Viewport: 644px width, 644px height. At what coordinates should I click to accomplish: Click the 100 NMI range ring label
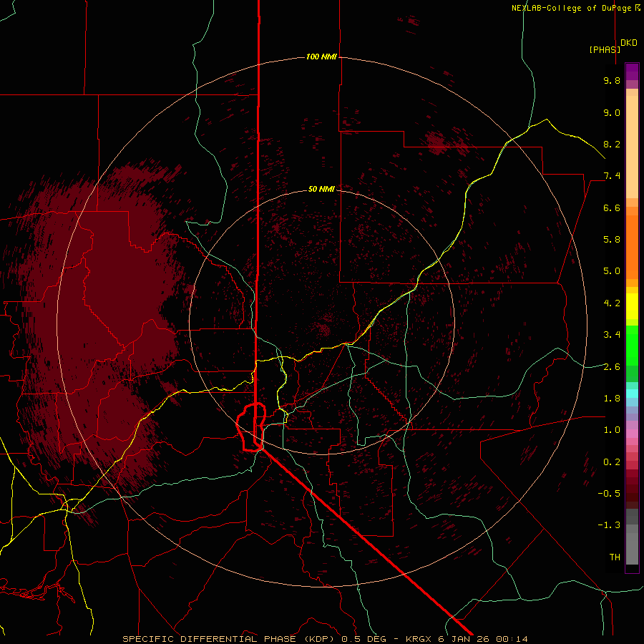tap(321, 57)
